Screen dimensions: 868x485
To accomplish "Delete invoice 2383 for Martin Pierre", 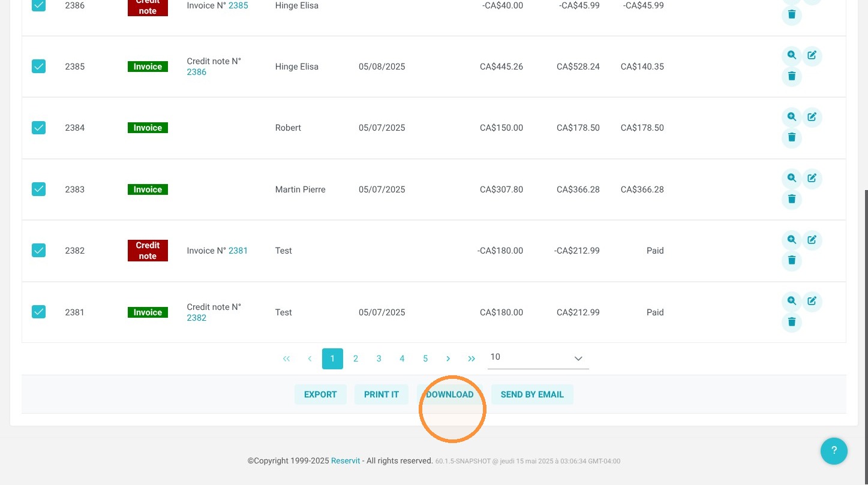I will [792, 200].
